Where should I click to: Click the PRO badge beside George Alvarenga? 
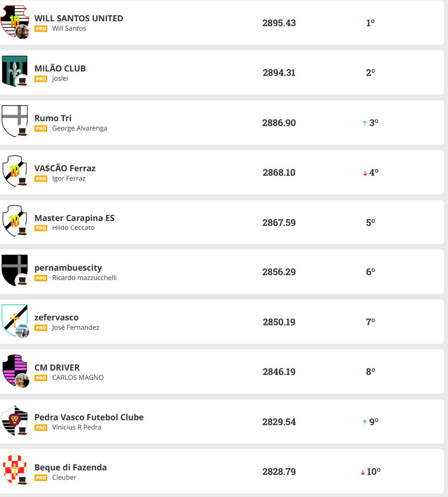pyautogui.click(x=41, y=129)
